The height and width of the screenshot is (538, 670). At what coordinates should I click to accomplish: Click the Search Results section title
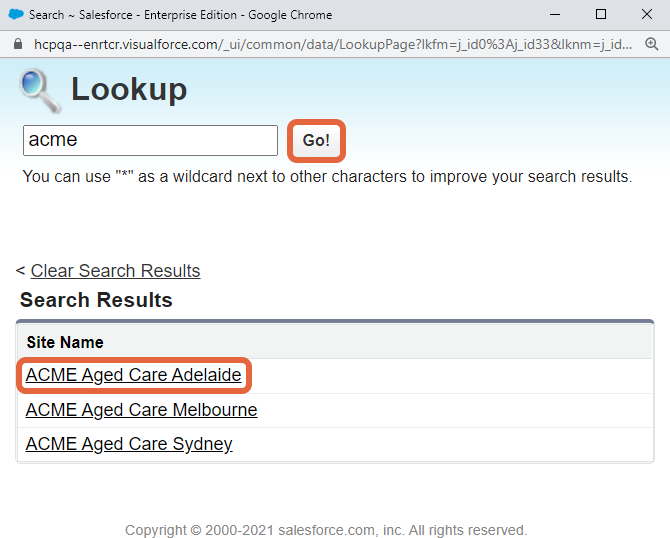pos(96,300)
